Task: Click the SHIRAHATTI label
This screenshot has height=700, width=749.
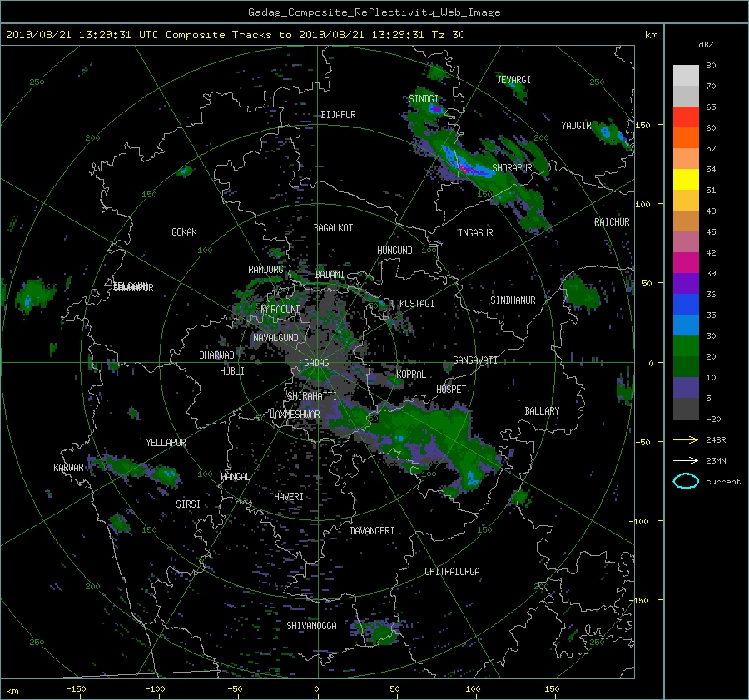Action: point(312,395)
